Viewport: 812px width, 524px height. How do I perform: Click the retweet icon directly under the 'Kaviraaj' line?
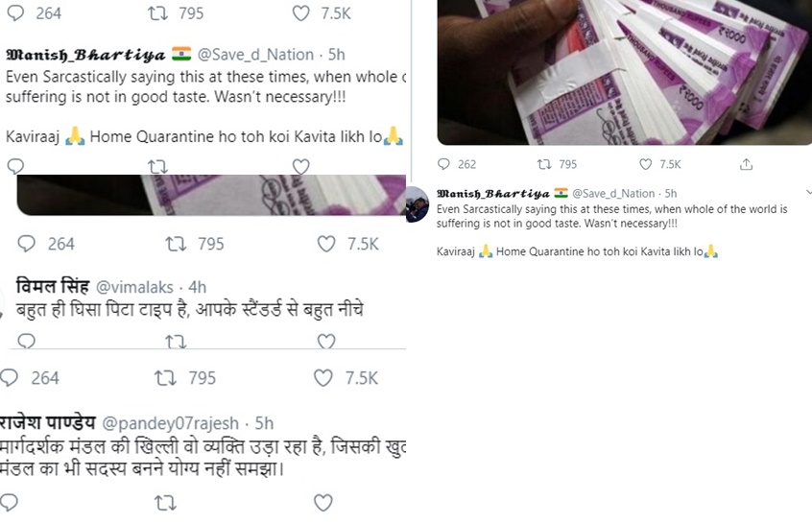[x=157, y=167]
